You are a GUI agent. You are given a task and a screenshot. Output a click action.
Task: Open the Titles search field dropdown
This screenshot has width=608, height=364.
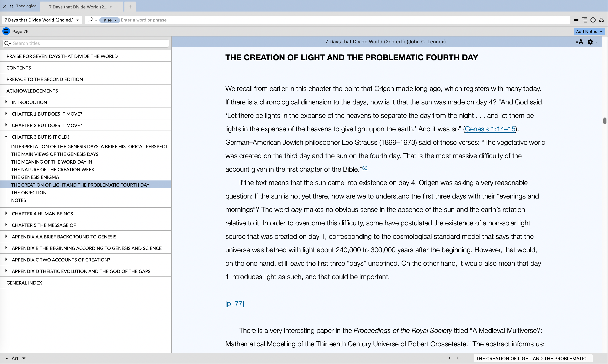coord(109,20)
